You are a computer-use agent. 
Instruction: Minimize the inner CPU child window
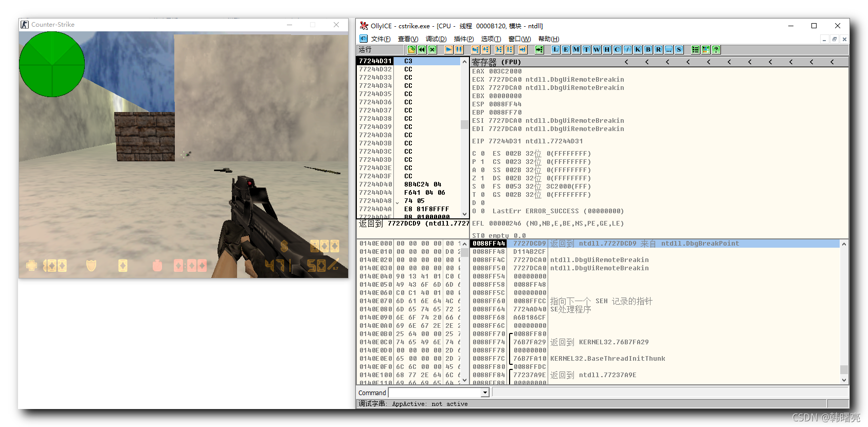point(824,39)
